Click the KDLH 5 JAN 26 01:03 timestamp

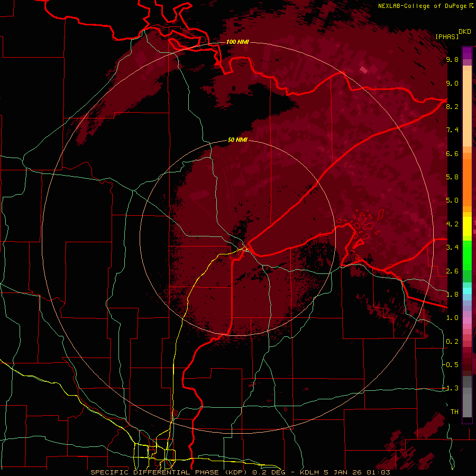coord(344,472)
